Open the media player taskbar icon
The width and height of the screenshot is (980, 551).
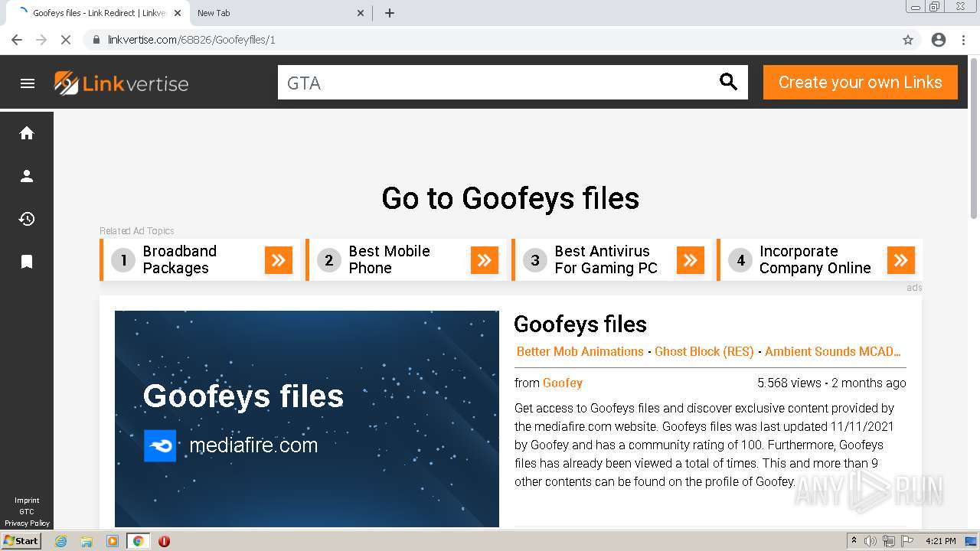[x=113, y=541]
